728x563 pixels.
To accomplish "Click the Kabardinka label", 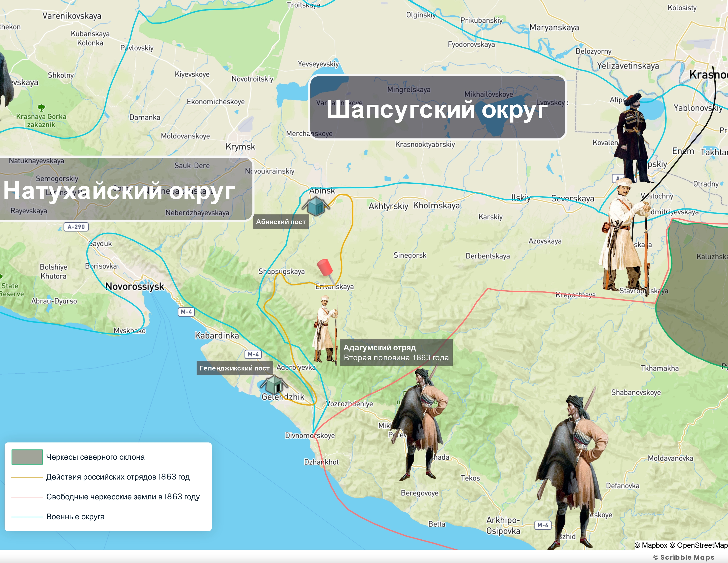I will click(217, 336).
